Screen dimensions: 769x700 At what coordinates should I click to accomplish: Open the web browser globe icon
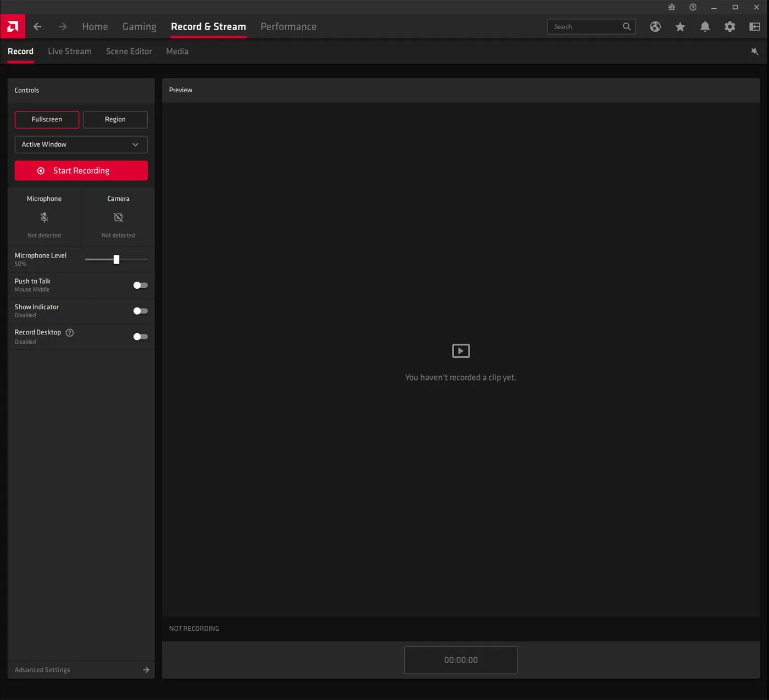pos(655,26)
